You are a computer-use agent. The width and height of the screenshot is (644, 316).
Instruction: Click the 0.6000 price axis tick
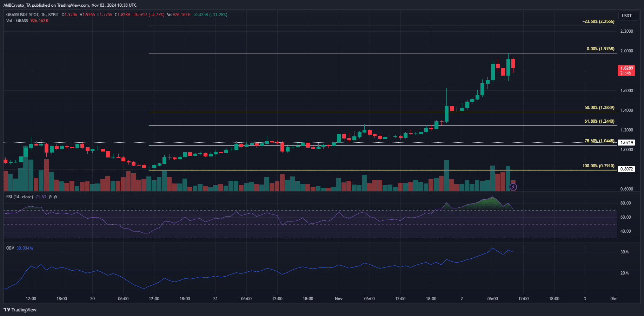tap(627, 189)
